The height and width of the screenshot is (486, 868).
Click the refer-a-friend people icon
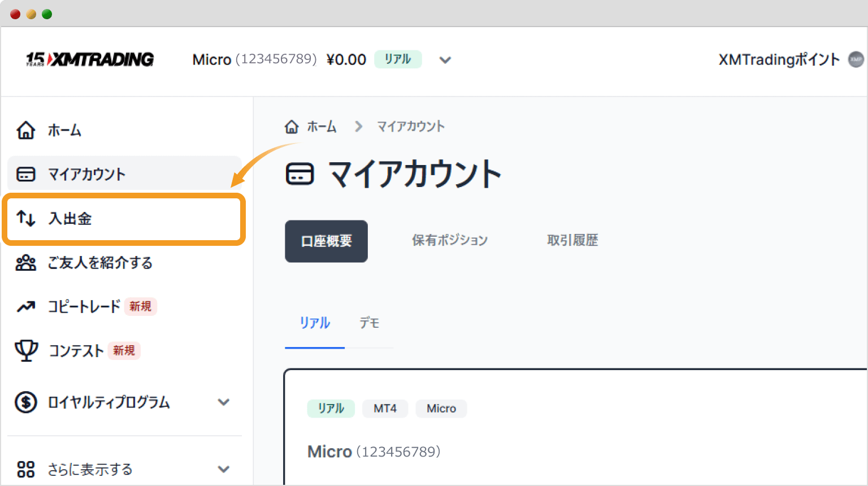pos(26,263)
